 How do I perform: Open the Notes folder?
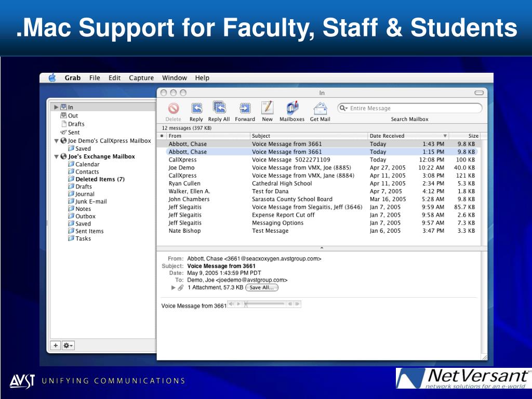point(83,209)
